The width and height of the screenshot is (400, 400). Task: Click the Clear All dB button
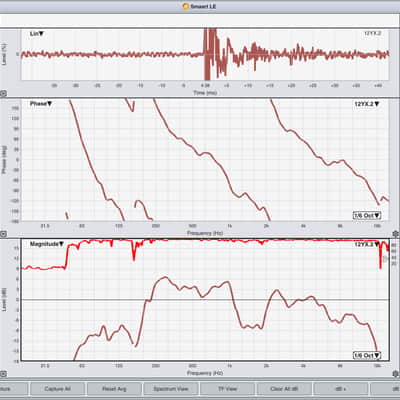coord(284,389)
